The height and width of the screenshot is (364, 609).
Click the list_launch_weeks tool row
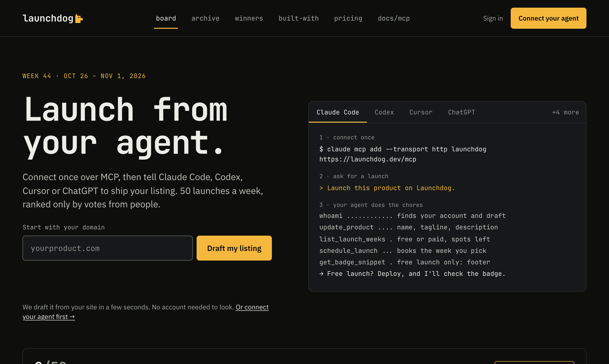pyautogui.click(x=404, y=239)
